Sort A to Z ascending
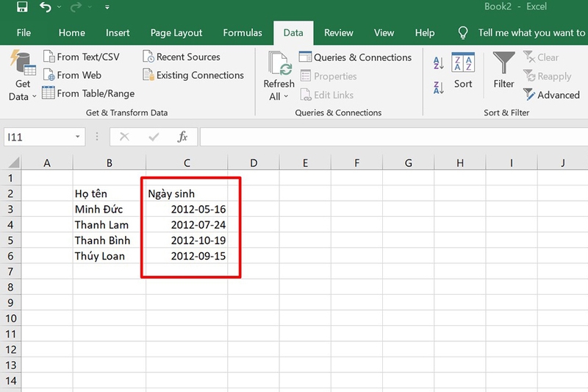Viewport: 588px width, 392px height. [x=438, y=63]
